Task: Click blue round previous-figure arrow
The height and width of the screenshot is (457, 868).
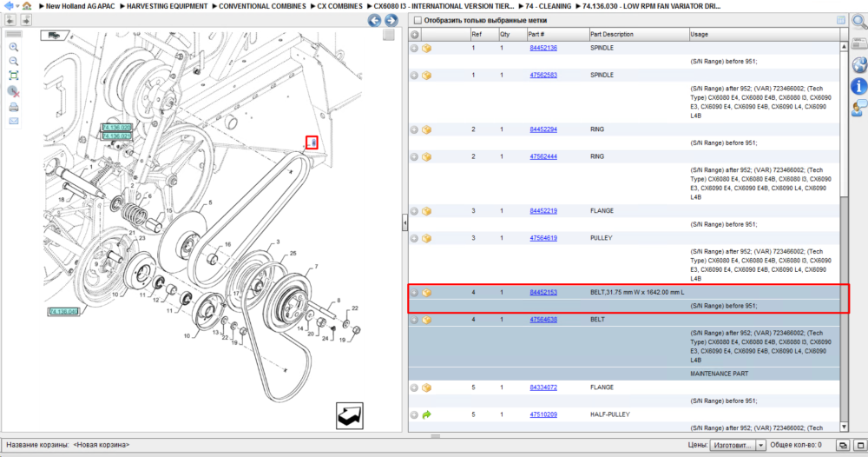Action: click(x=374, y=21)
